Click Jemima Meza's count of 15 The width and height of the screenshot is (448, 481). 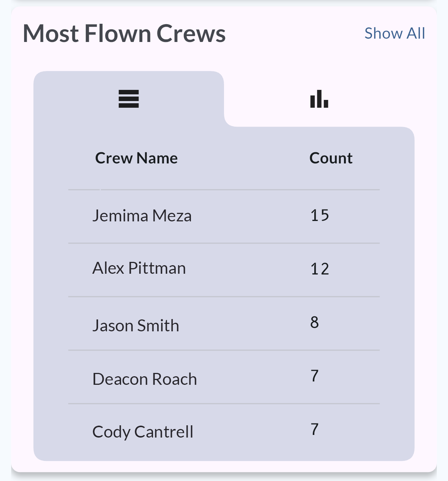319,215
